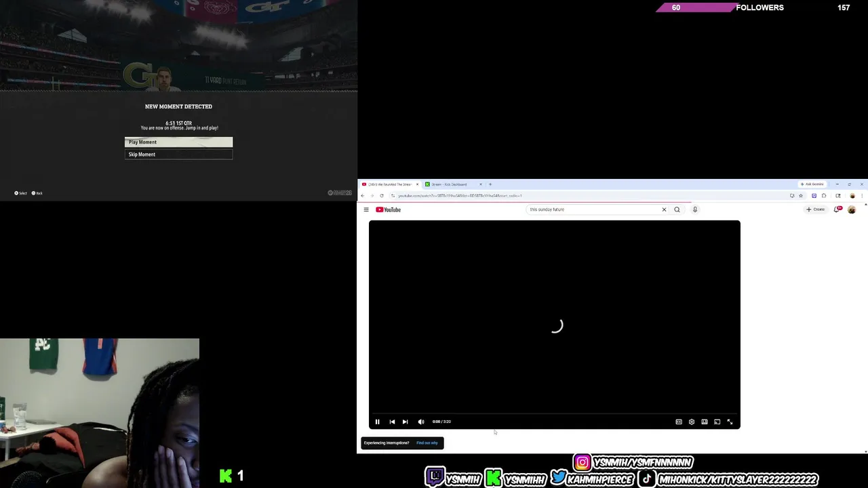Open a new browser tab

[x=490, y=184]
